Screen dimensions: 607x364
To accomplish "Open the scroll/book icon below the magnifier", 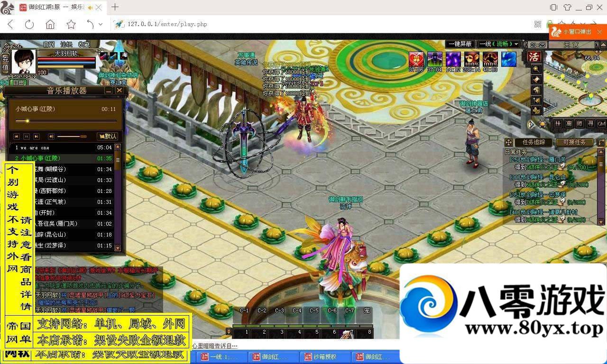I will click(x=536, y=79).
